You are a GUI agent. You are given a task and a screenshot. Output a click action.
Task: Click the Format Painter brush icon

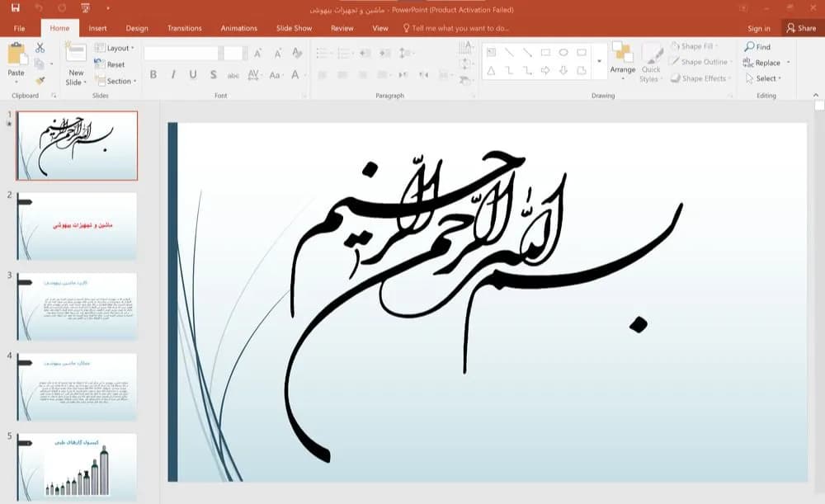pyautogui.click(x=40, y=80)
